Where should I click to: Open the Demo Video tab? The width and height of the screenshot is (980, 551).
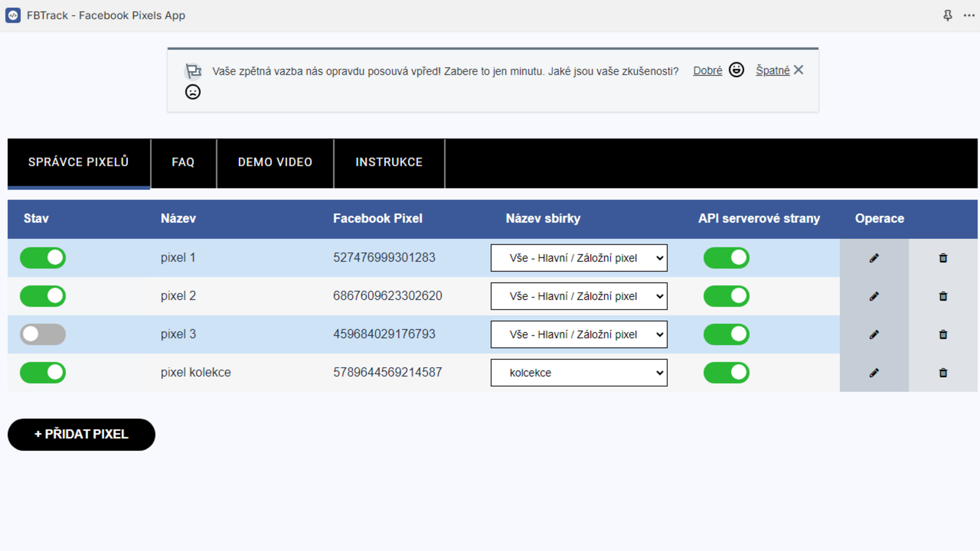[275, 162]
